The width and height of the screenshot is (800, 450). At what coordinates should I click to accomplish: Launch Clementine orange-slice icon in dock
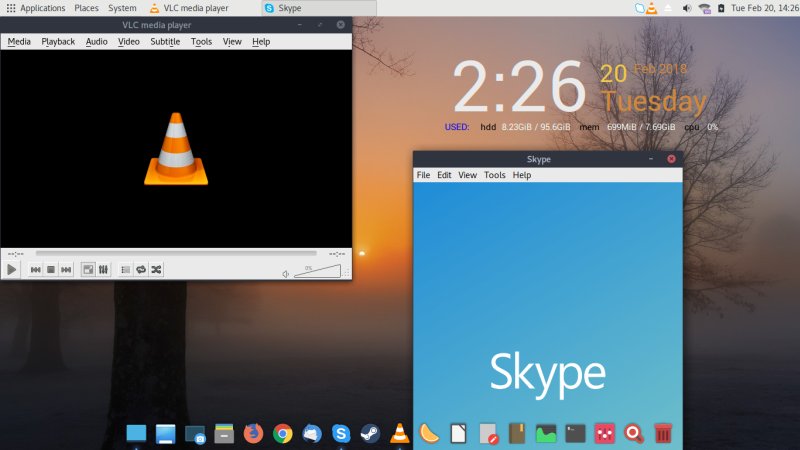[x=429, y=433]
